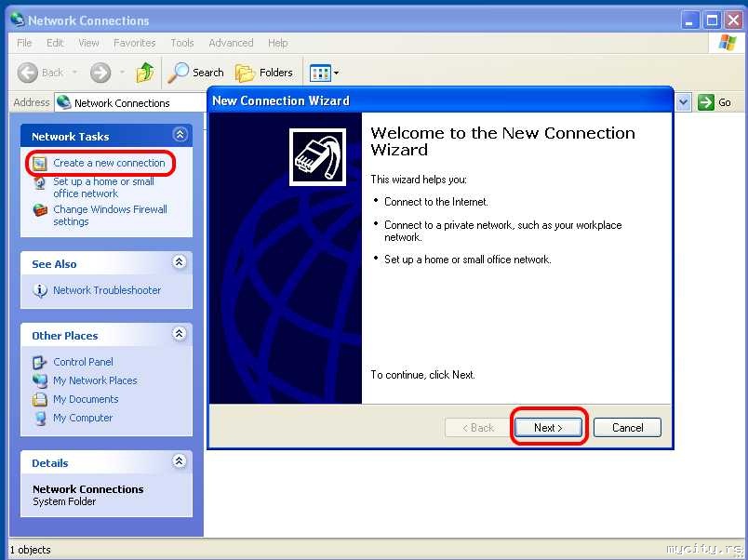This screenshot has height=560, width=748.
Task: Maximize the Network Connections window
Action: 713,20
